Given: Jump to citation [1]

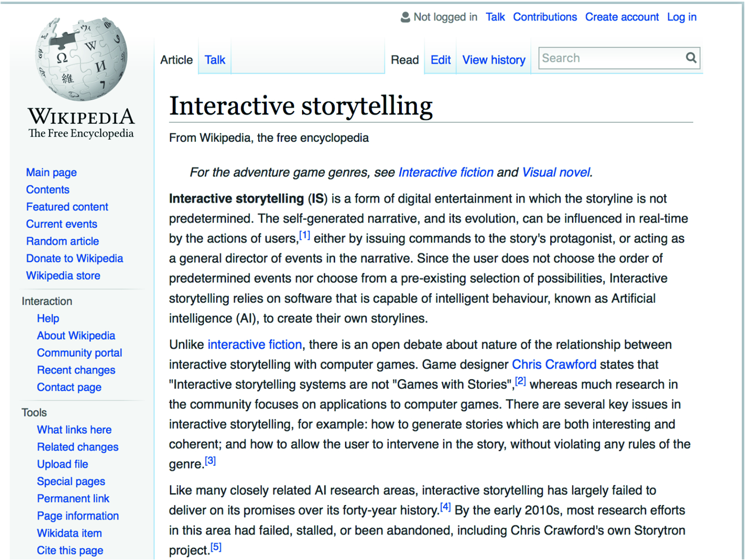Looking at the screenshot, I should coord(305,235).
